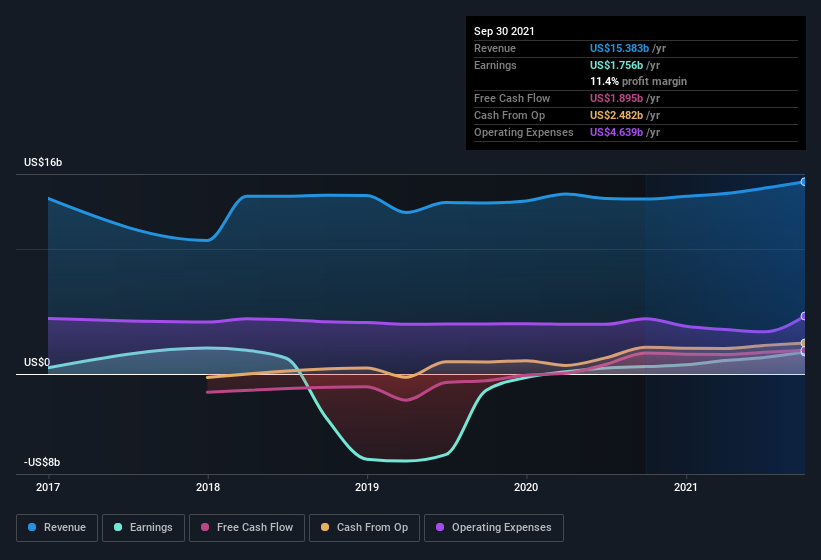The width and height of the screenshot is (821, 560).
Task: Click the 2020 x-axis label
Action: (526, 487)
